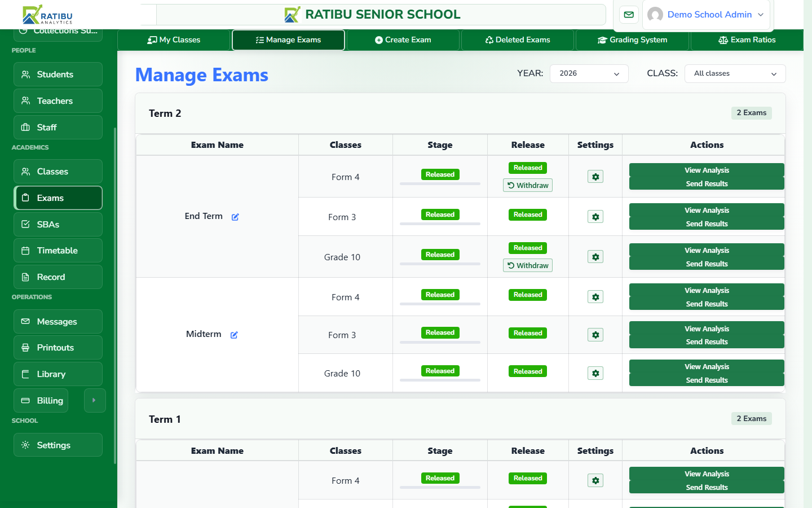812x508 pixels.
Task: Go to Create Exam tab
Action: (403, 40)
